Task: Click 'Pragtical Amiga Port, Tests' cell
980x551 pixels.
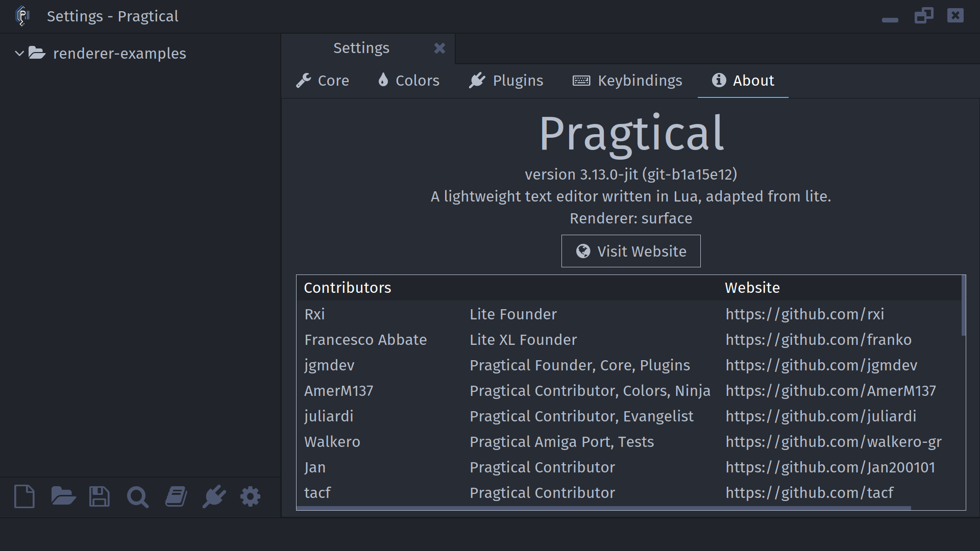Action: click(561, 442)
